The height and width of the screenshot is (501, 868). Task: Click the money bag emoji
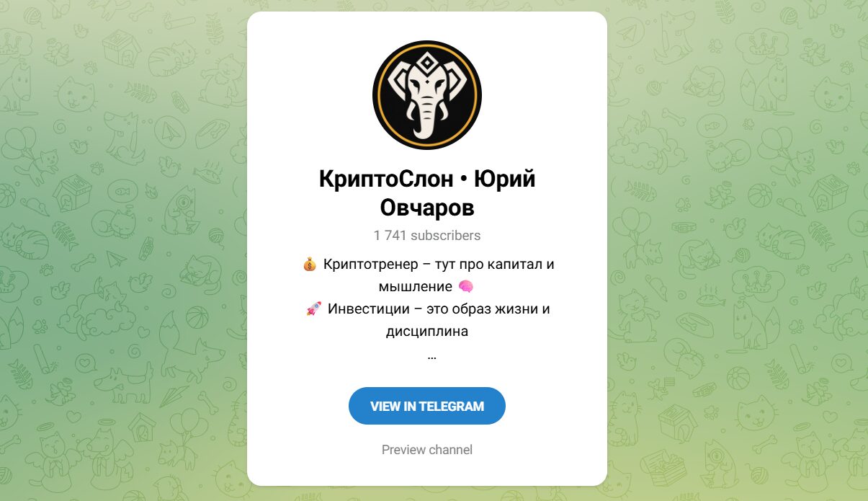(x=310, y=265)
